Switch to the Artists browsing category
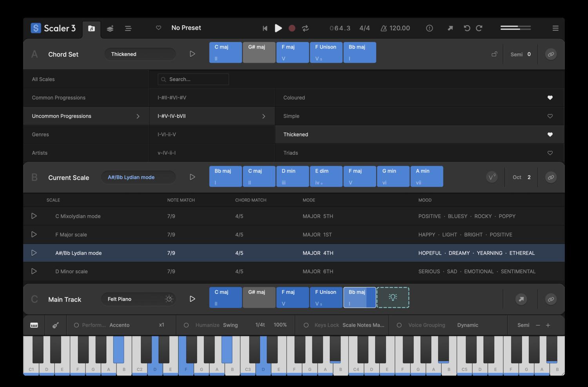The width and height of the screenshot is (588, 387). pyautogui.click(x=40, y=153)
